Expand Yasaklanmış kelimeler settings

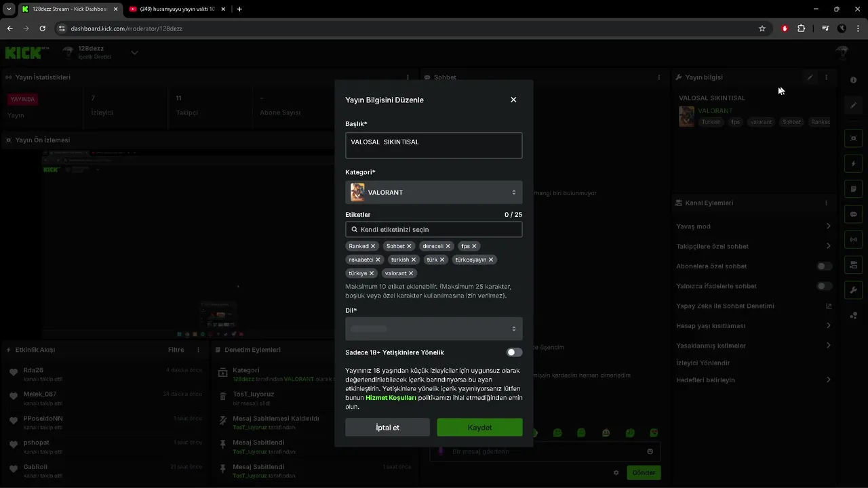click(829, 346)
